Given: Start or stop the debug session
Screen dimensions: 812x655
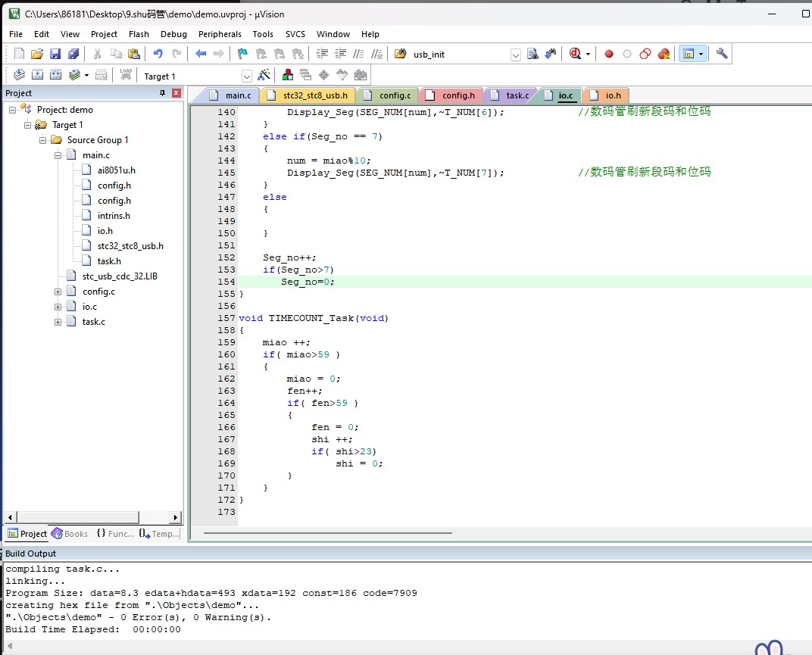Looking at the screenshot, I should click(x=575, y=54).
